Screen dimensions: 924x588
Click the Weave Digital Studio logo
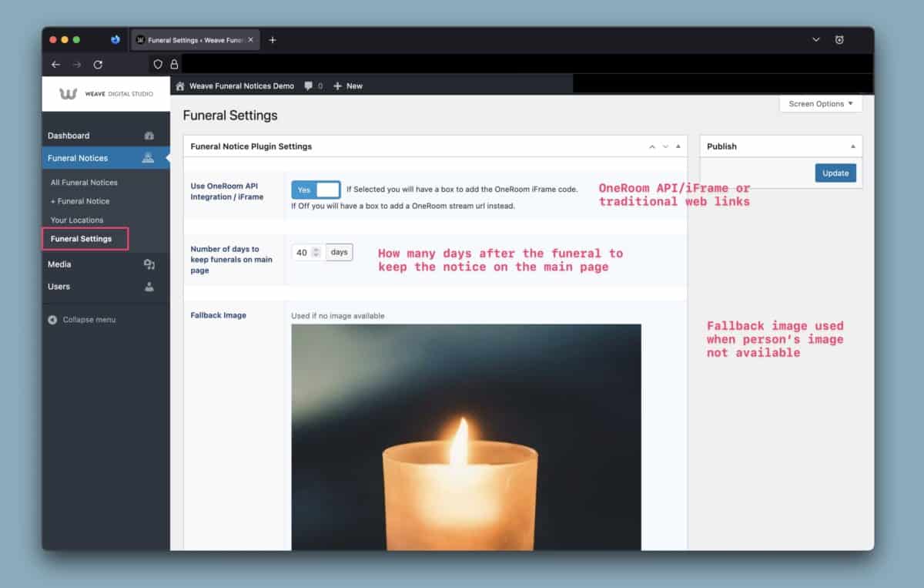pos(105,94)
